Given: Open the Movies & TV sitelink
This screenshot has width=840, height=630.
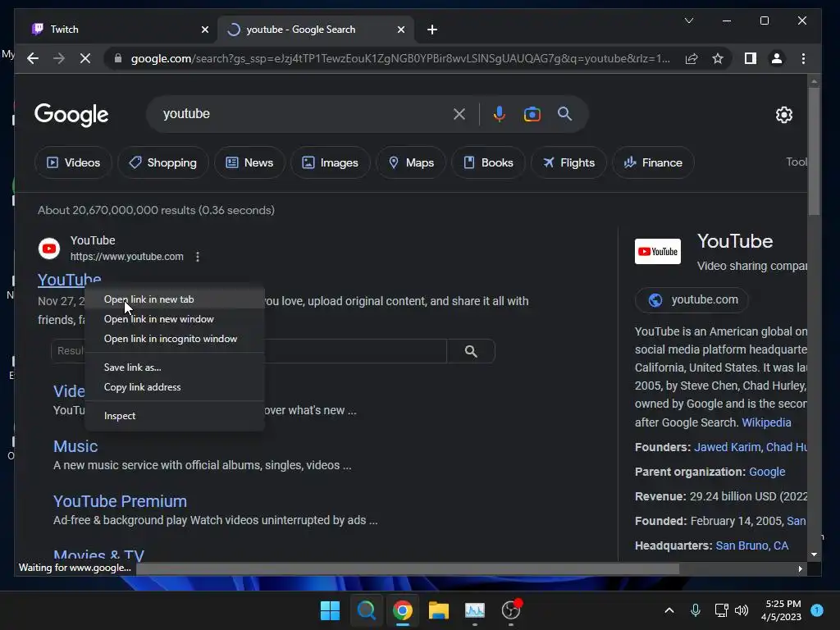Looking at the screenshot, I should pyautogui.click(x=98, y=554).
